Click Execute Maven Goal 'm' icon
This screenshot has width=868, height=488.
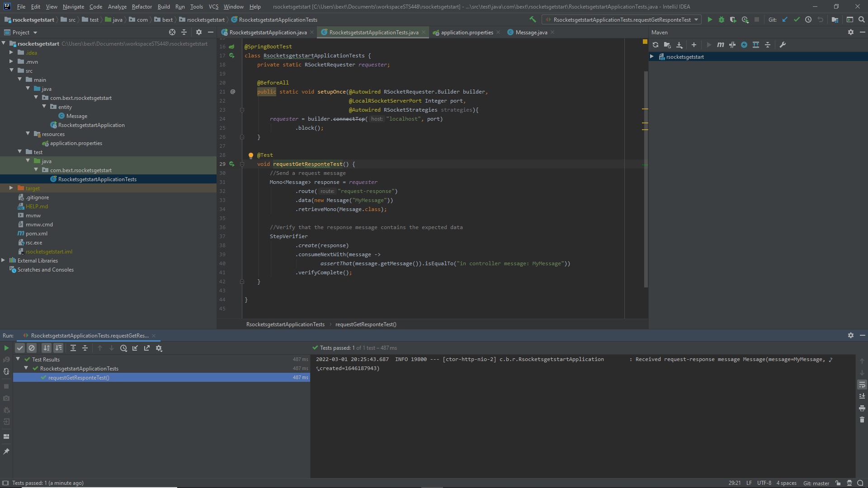coord(720,45)
